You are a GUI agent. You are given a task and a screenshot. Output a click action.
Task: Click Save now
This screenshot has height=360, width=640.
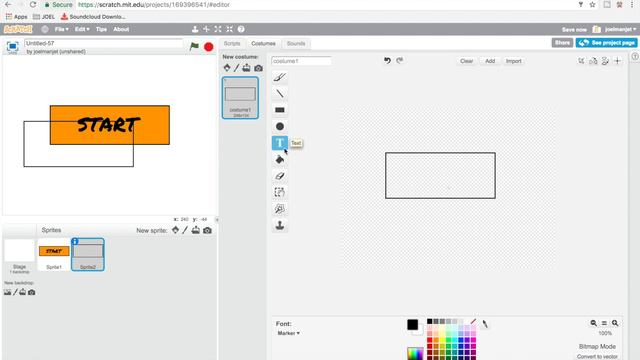coord(574,29)
